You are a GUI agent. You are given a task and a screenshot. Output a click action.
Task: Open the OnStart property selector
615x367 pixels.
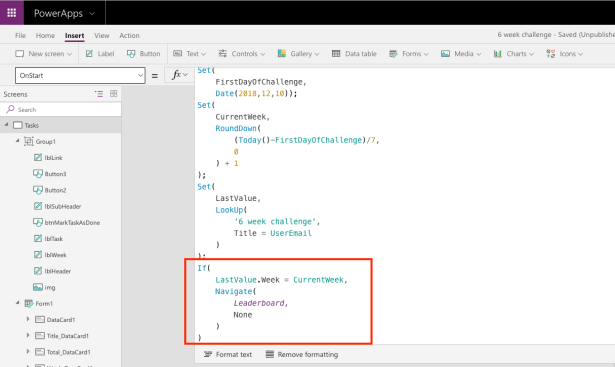[80, 75]
